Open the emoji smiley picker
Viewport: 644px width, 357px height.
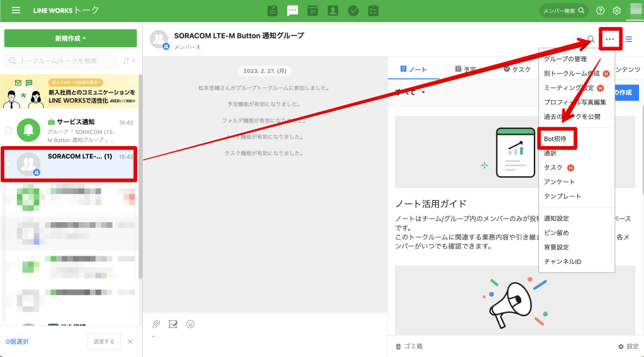click(190, 324)
